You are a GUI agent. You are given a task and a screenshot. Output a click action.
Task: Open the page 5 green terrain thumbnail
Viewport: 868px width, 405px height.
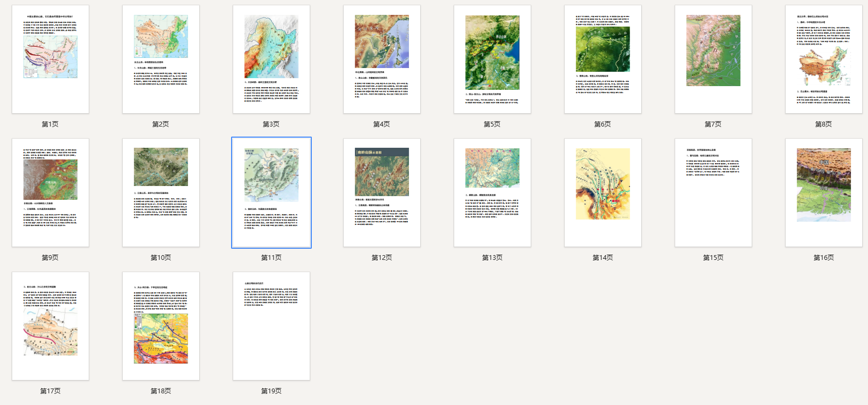[x=492, y=59]
